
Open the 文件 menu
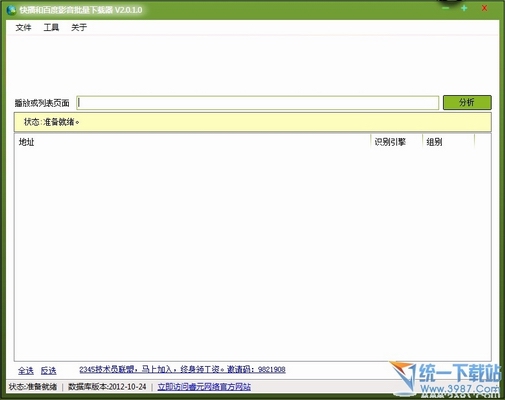23,28
